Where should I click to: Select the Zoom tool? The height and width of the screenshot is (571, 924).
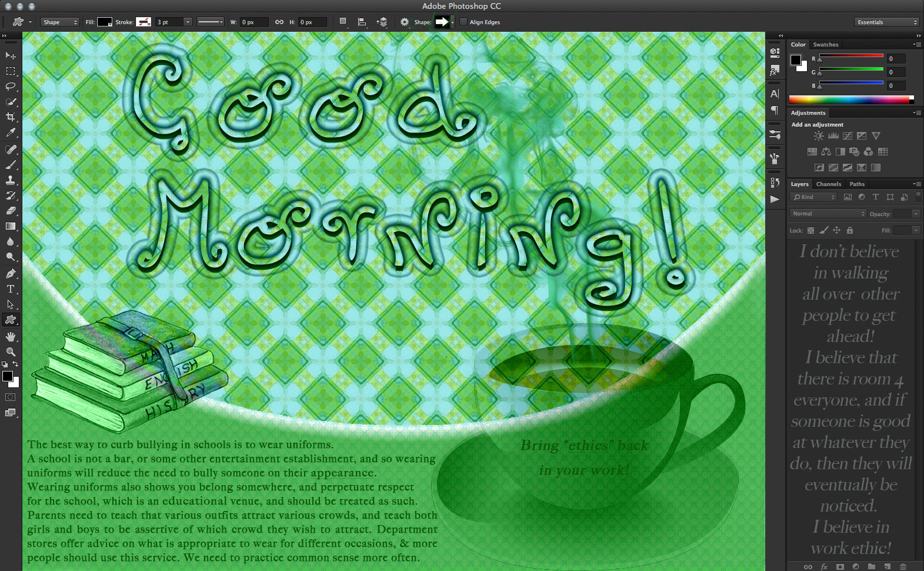tap(11, 352)
